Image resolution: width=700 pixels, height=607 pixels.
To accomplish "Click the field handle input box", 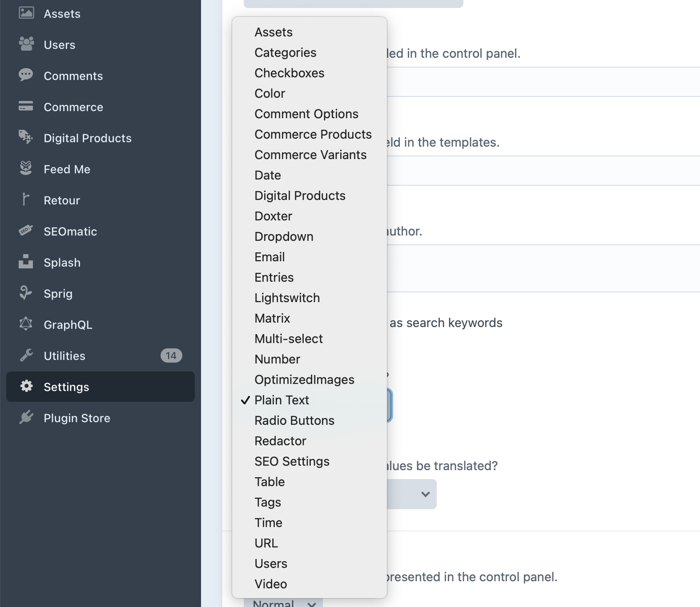I will pyautogui.click(x=543, y=171).
